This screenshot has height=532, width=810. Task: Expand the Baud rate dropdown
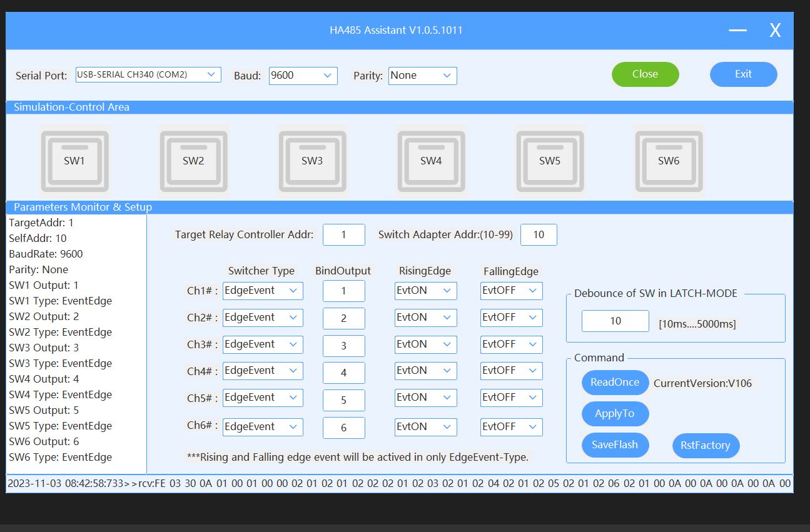click(x=303, y=76)
